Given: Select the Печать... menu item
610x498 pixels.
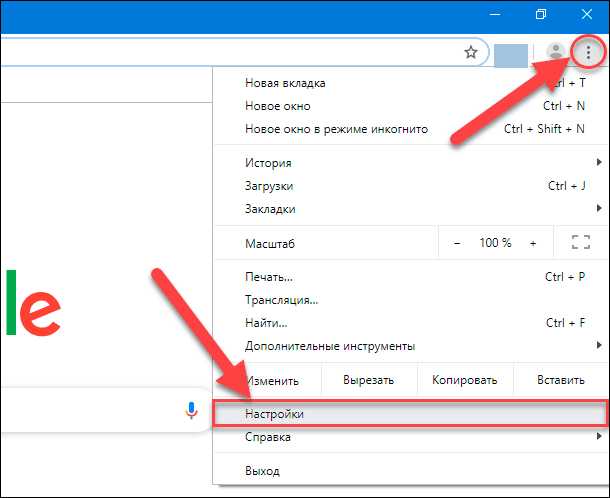Looking at the screenshot, I should 411,277.
